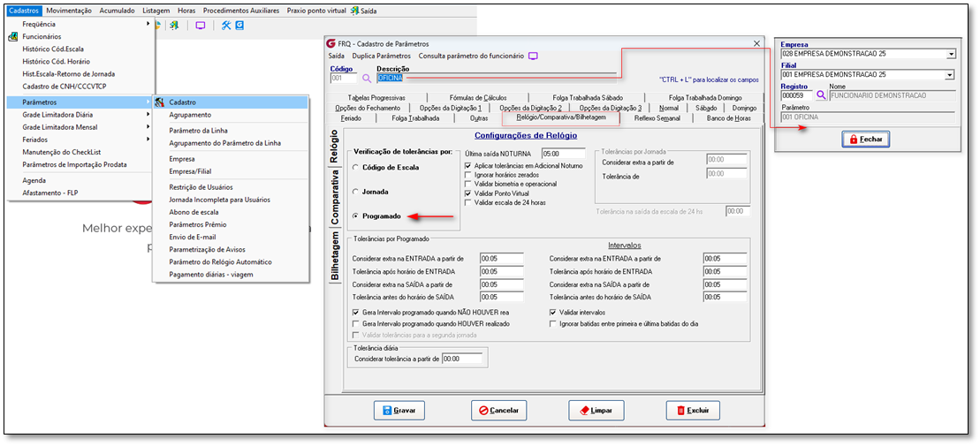Open the Relógio/Comparativa/Bilhetagem tab
The width and height of the screenshot is (980, 446).
(x=560, y=117)
